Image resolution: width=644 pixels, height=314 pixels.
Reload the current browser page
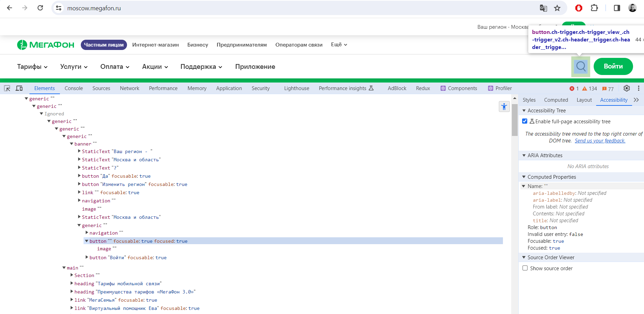pyautogui.click(x=40, y=8)
